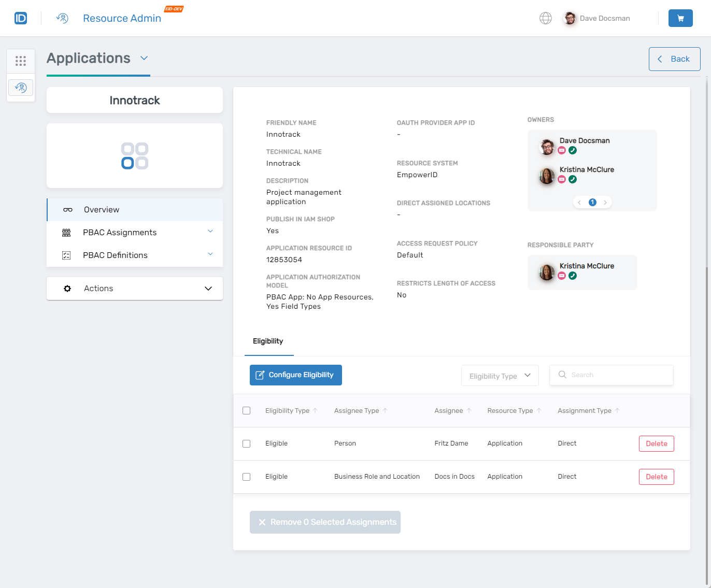Image resolution: width=711 pixels, height=588 pixels.
Task: Check the checkbox on the Docs in Docs row
Action: click(247, 477)
